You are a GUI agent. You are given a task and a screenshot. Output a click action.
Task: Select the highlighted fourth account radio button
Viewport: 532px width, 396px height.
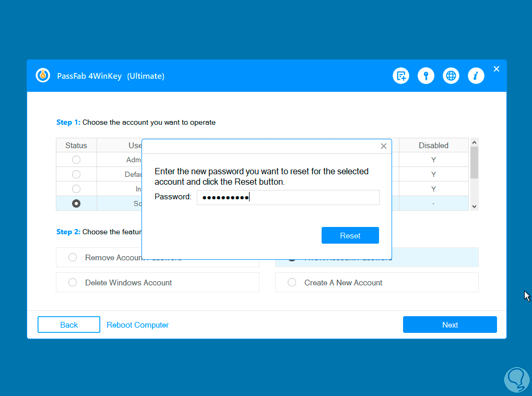pos(76,203)
